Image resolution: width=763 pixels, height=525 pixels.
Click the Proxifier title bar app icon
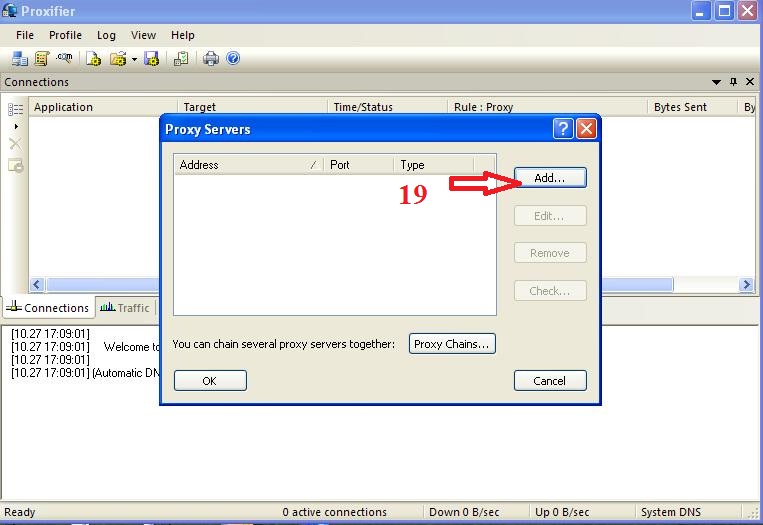pos(10,10)
